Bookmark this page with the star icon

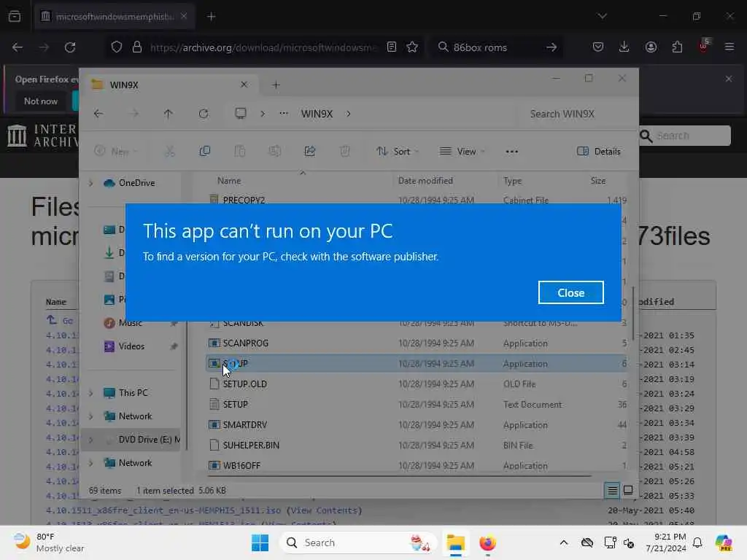413,47
